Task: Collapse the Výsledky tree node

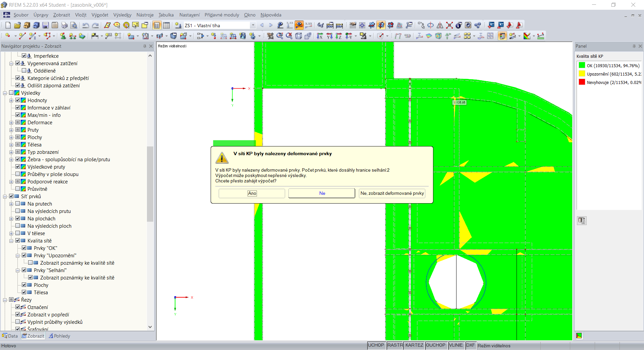Action: click(5, 93)
